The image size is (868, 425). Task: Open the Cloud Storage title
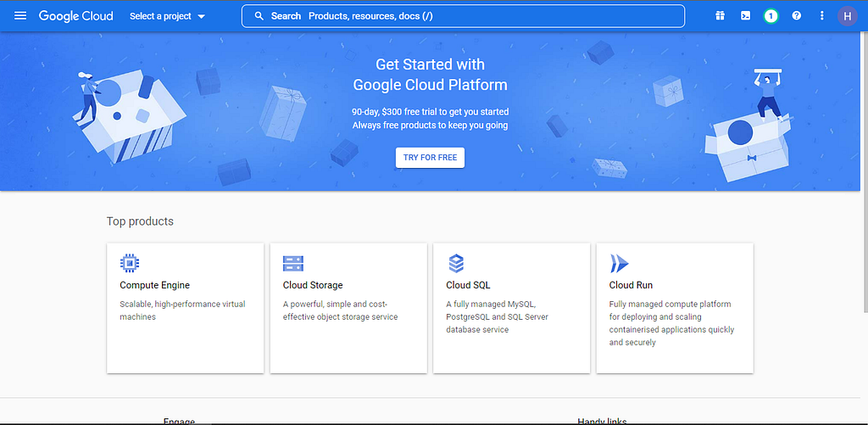click(x=313, y=285)
